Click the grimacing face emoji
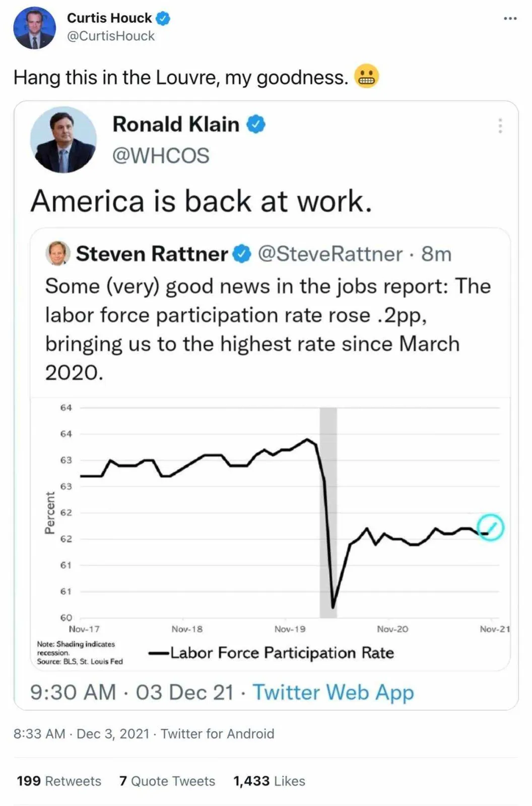532x806 pixels. [366, 77]
